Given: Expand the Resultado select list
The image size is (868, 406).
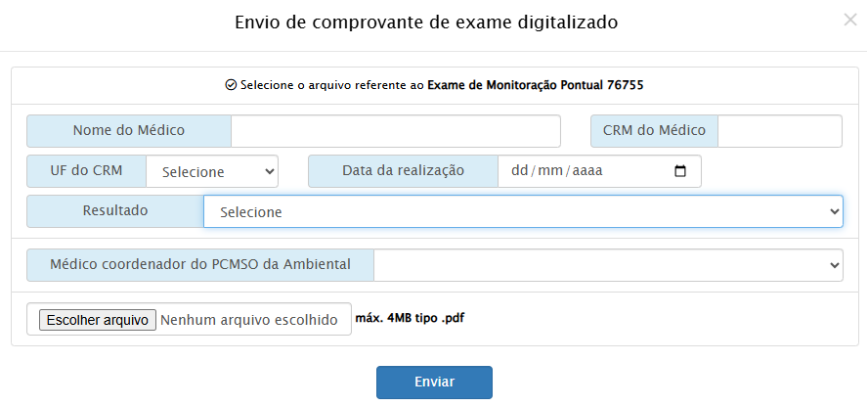Looking at the screenshot, I should click(523, 211).
